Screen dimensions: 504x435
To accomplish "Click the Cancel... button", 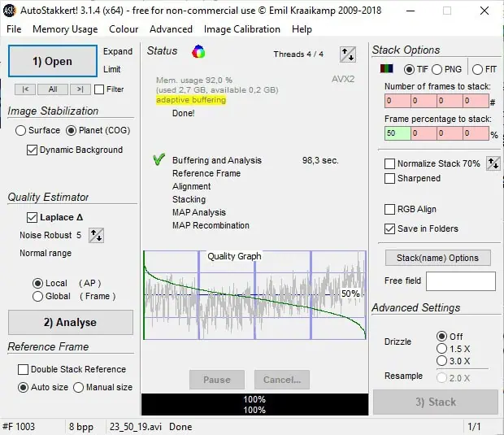I will (282, 380).
